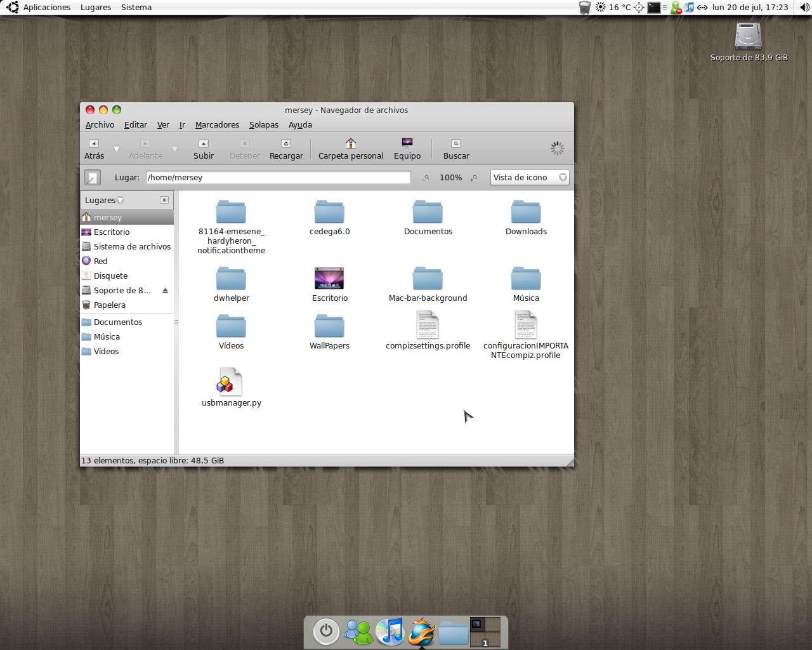The height and width of the screenshot is (650, 812).
Task: Select the 81164-emesene_hardyheron folder
Action: 231,227
